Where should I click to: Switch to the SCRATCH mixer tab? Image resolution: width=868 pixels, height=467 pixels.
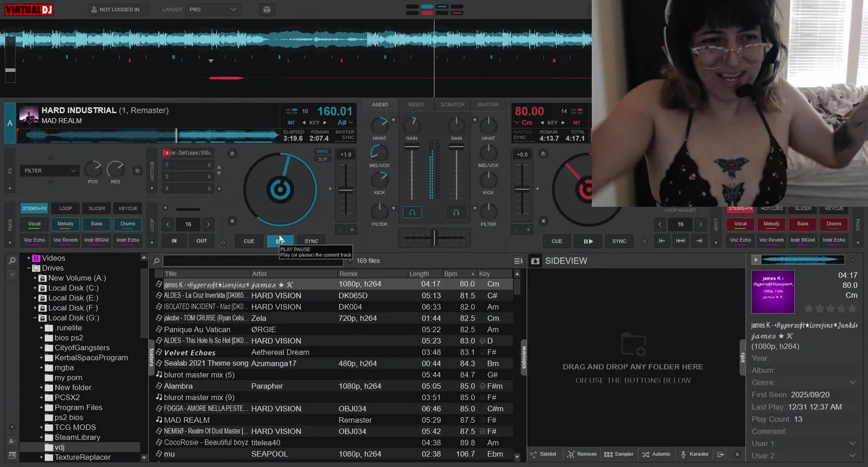point(452,104)
